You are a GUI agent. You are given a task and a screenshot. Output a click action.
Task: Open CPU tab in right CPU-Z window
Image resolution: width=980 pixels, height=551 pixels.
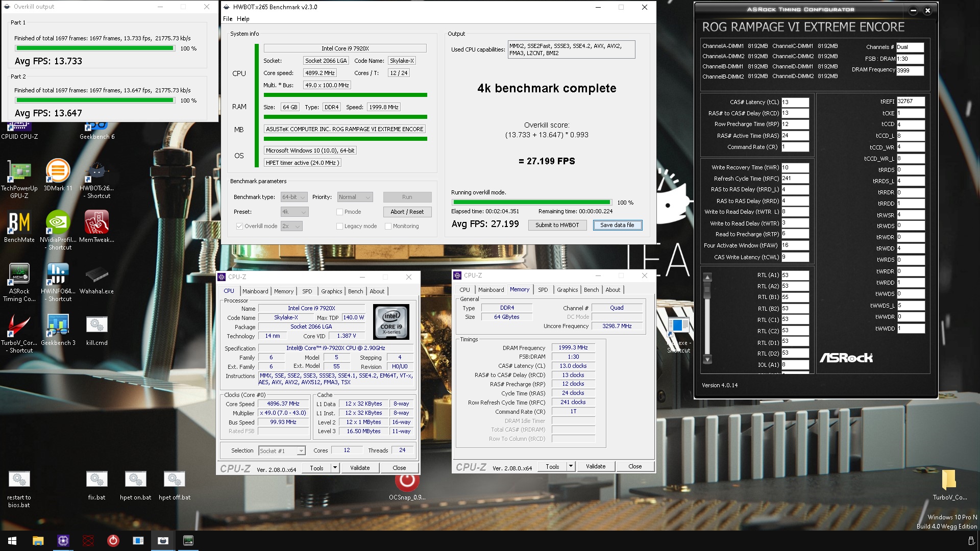(x=464, y=290)
